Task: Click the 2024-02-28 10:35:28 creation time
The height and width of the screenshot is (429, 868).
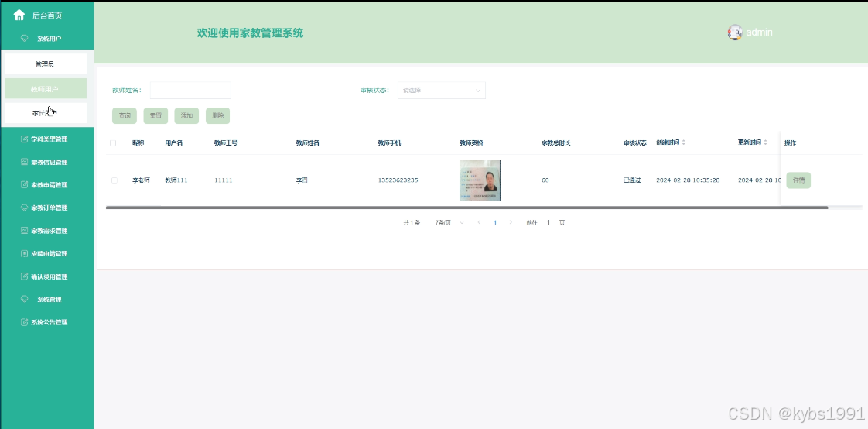Action: point(688,180)
